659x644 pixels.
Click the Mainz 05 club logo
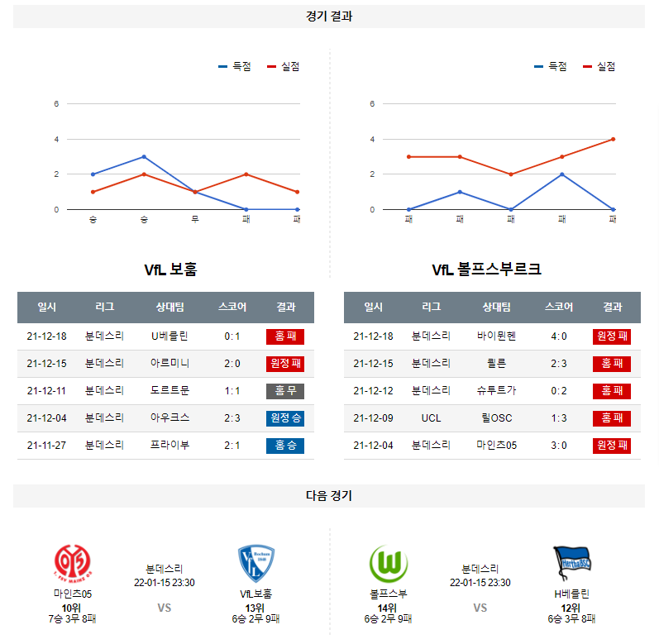pos(73,563)
